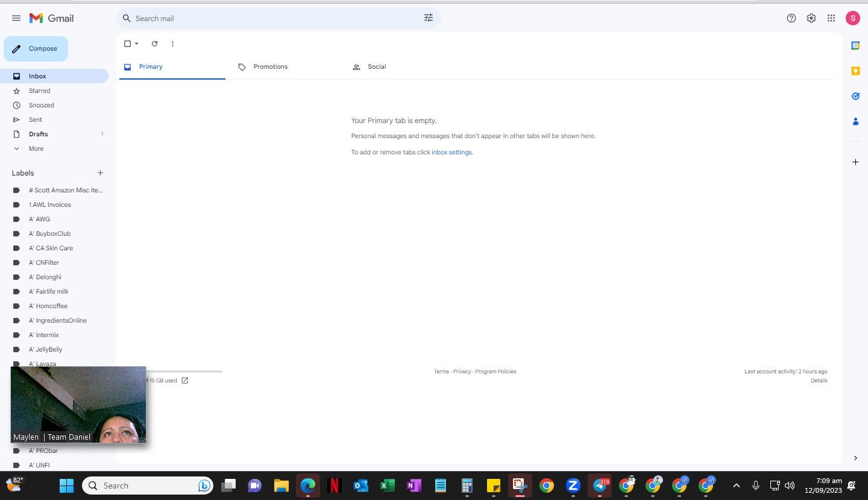Switch to the Primary tab
This screenshot has height=500, width=868.
click(x=172, y=67)
